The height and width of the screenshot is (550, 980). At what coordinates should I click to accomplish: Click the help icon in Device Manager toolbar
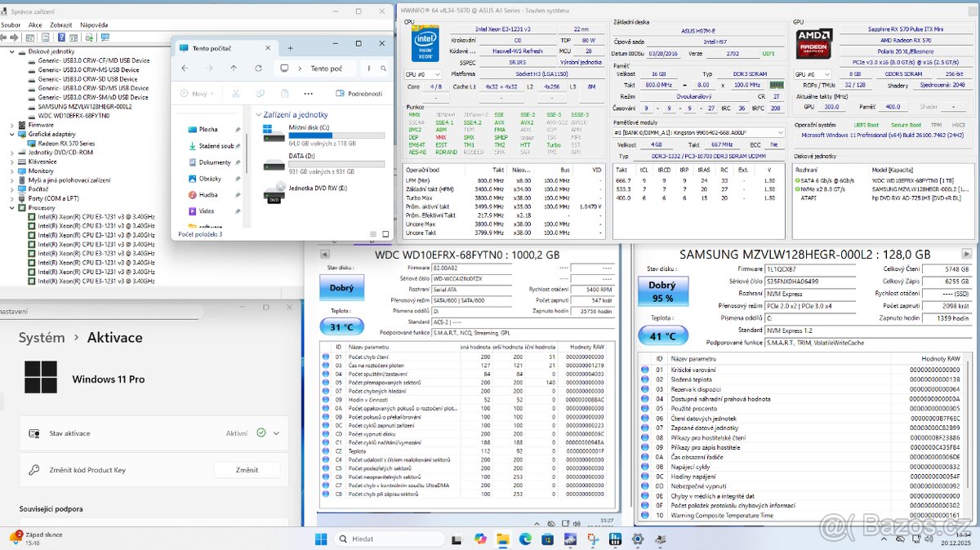pyautogui.click(x=61, y=38)
